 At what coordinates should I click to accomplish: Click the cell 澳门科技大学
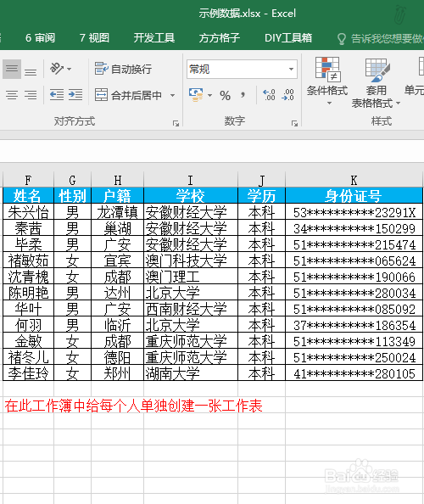pyautogui.click(x=191, y=260)
